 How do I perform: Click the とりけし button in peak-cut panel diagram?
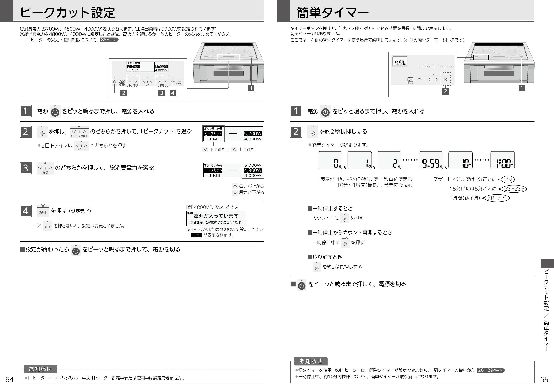coord(180,82)
